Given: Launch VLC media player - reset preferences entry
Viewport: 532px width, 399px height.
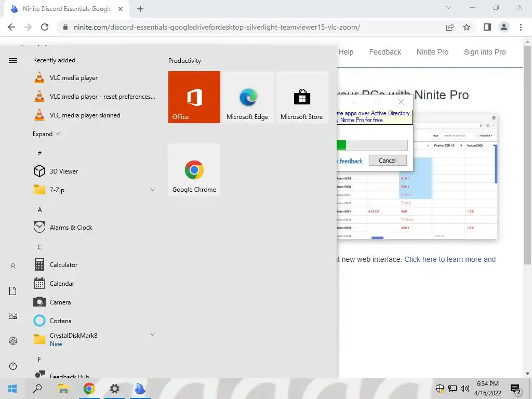Looking at the screenshot, I should pos(95,96).
